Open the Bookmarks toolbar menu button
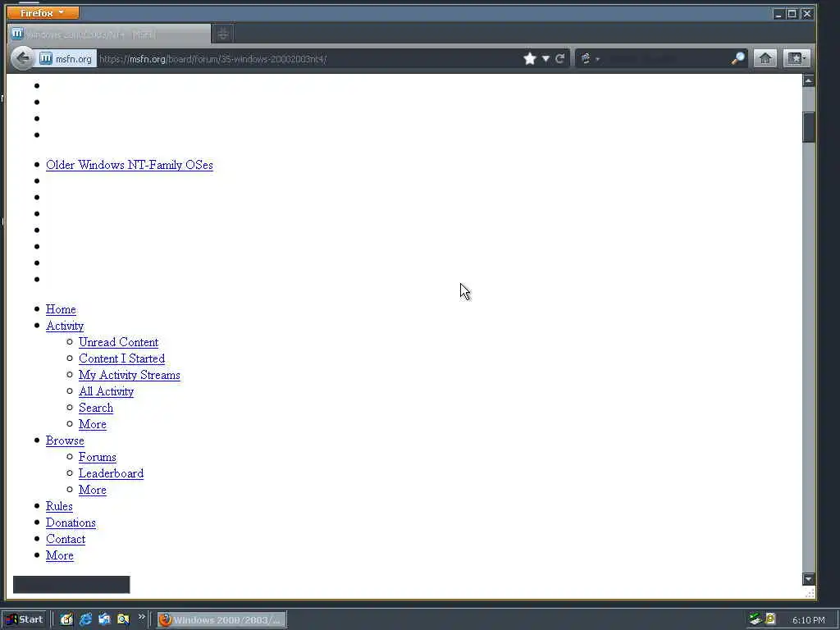840x630 pixels. coord(797,58)
